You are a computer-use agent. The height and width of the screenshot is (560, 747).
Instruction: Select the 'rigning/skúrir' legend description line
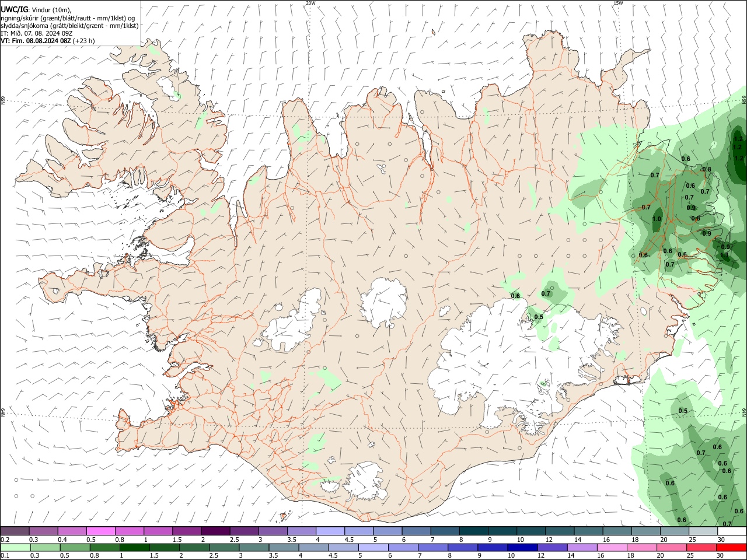tap(68, 18)
